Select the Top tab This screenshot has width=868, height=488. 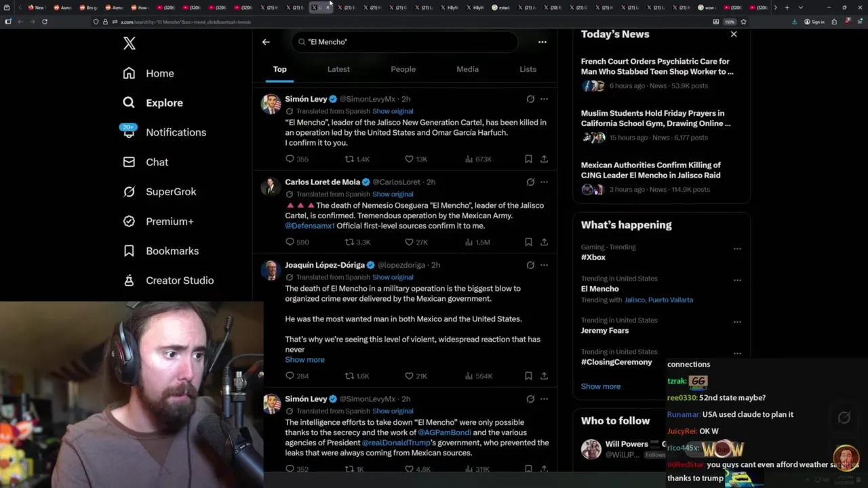pyautogui.click(x=279, y=69)
